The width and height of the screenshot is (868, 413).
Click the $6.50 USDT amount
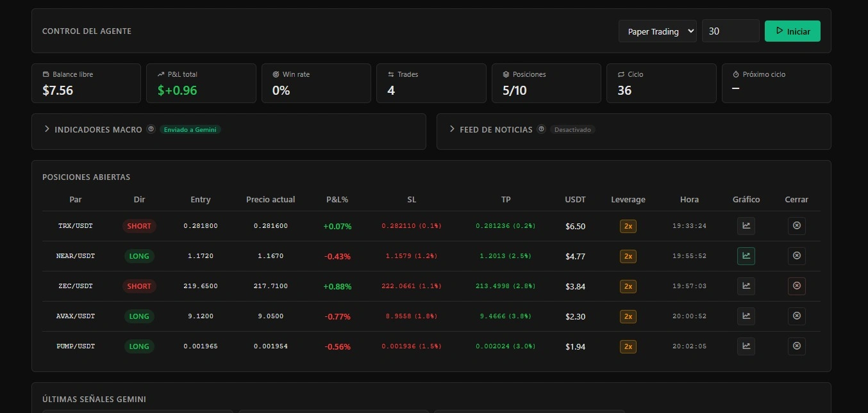pyautogui.click(x=576, y=227)
